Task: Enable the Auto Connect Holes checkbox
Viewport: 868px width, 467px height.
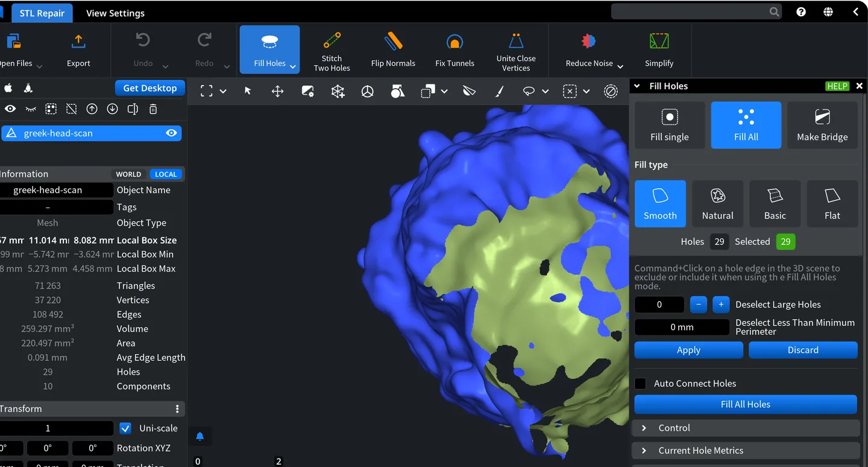Action: pyautogui.click(x=641, y=384)
